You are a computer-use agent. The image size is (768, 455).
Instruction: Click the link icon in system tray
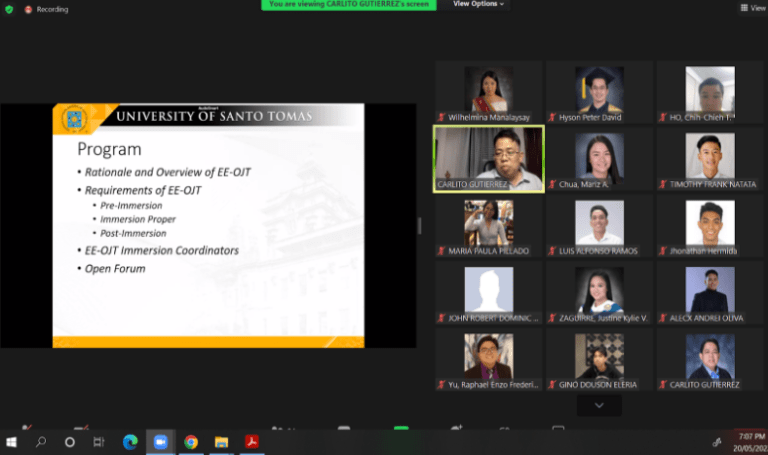tap(717, 442)
